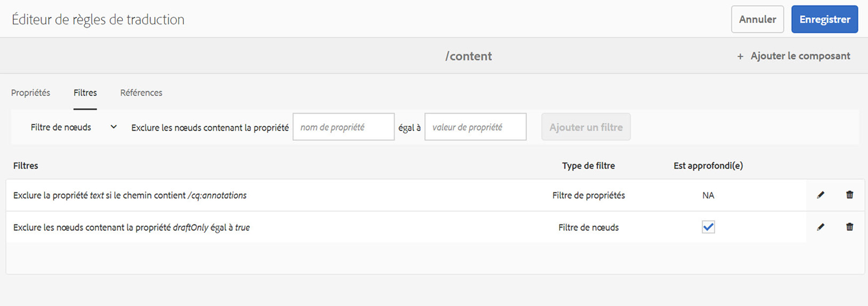Open the Filtre de nœuds dropdown
This screenshot has width=868, height=306.
click(x=73, y=127)
